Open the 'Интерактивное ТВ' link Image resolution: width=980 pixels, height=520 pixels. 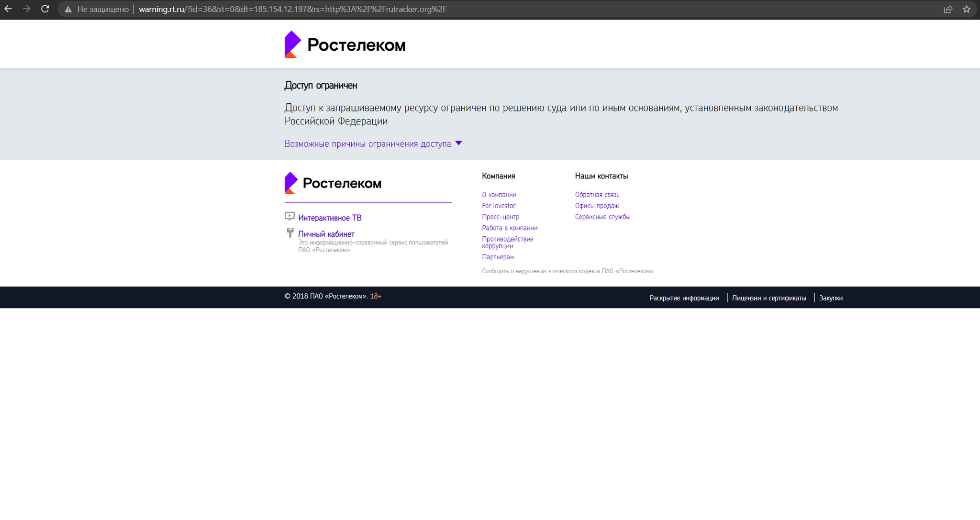[x=330, y=218]
